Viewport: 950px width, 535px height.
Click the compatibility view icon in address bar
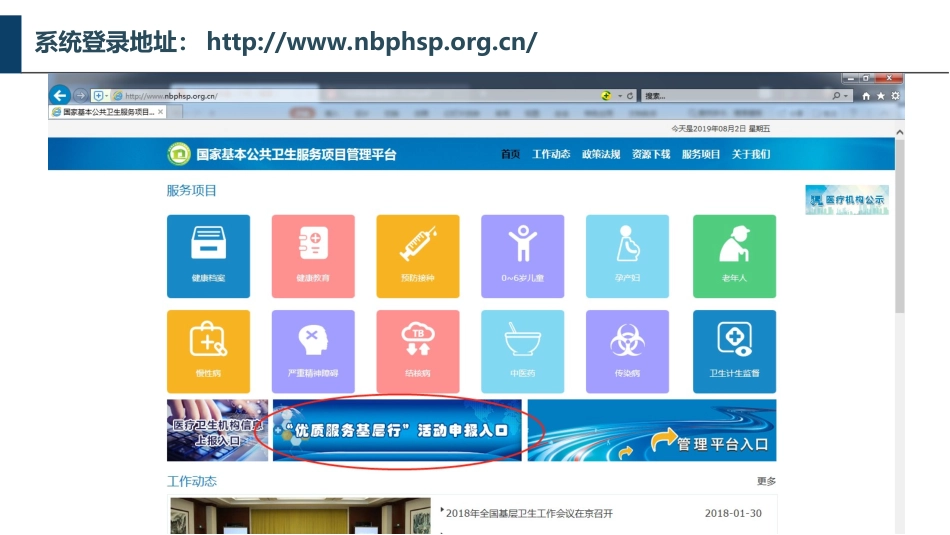605,96
